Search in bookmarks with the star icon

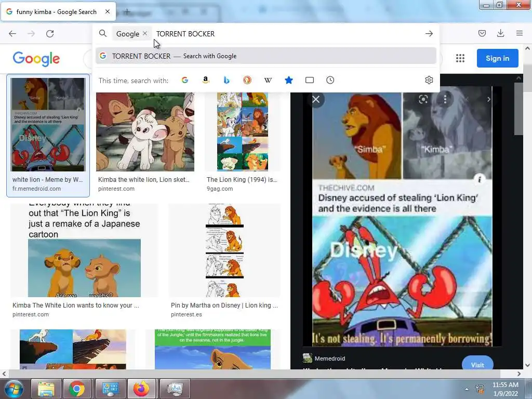pyautogui.click(x=289, y=80)
